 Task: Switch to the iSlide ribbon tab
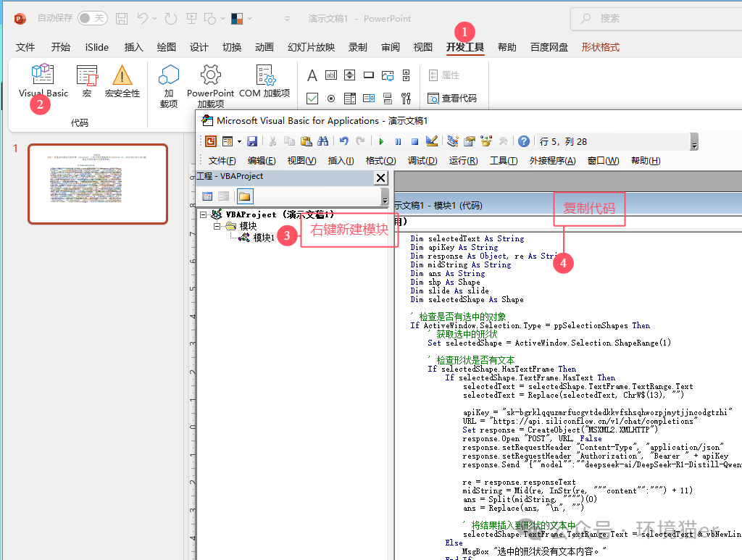click(96, 47)
